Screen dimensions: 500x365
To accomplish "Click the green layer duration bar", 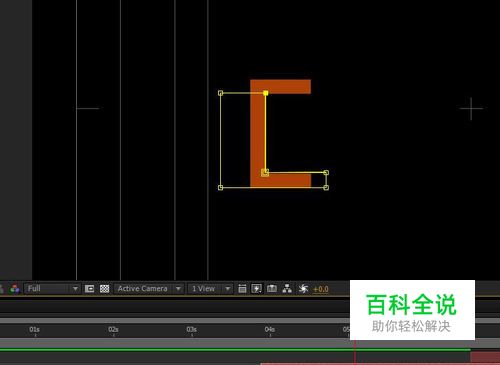I will coord(235,350).
